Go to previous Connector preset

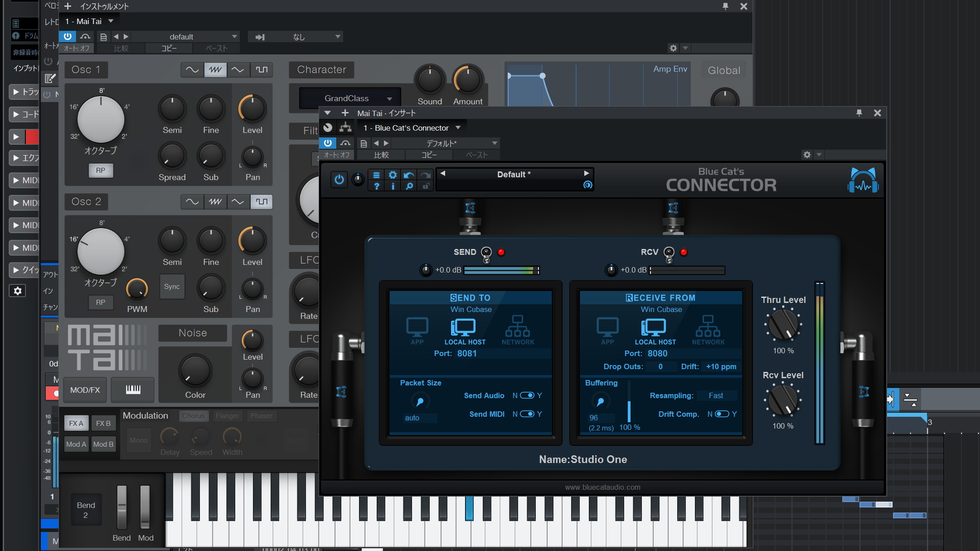tap(443, 173)
